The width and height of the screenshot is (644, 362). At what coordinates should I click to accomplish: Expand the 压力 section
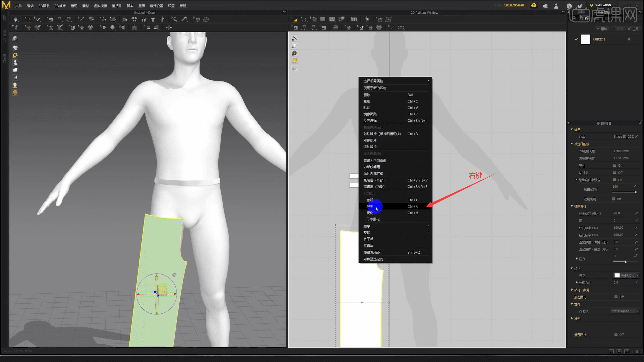click(x=576, y=259)
